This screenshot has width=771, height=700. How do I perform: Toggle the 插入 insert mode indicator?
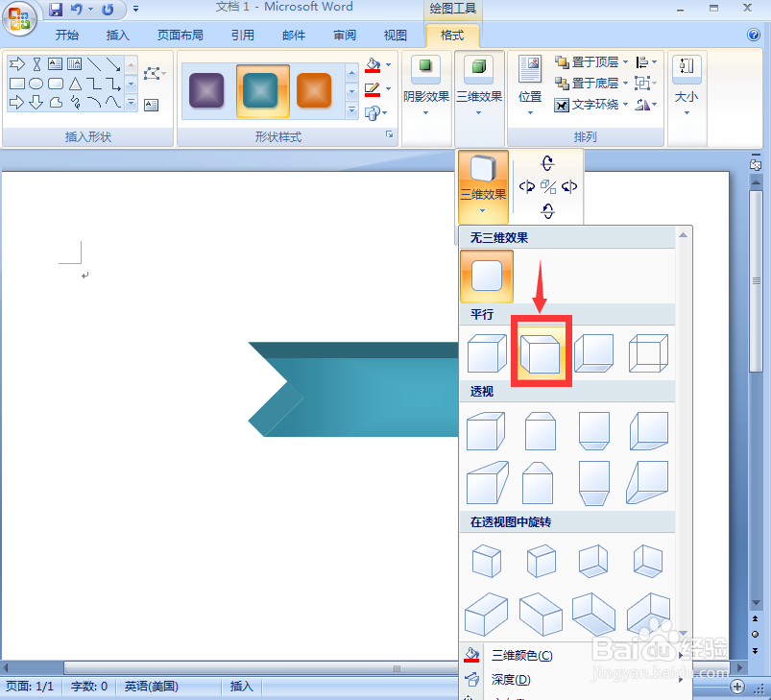pos(241,687)
